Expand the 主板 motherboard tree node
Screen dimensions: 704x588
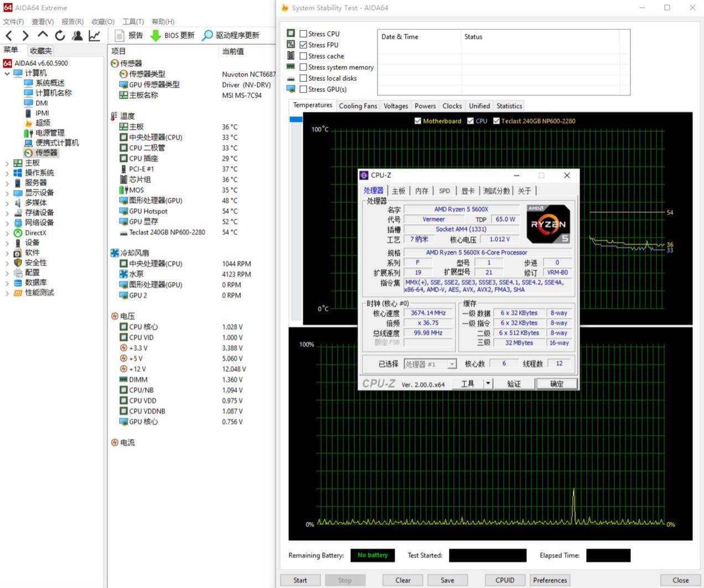(7, 163)
